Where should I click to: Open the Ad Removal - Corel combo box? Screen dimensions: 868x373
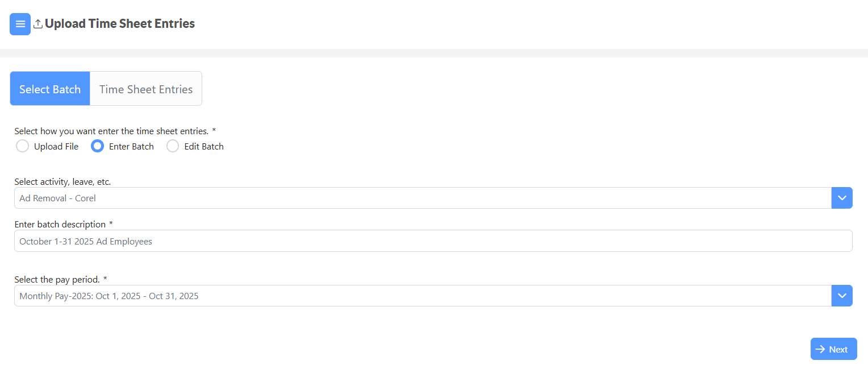tap(423, 198)
